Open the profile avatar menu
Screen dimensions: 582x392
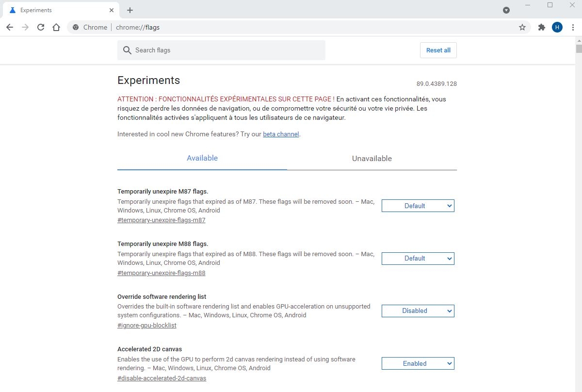(x=557, y=28)
